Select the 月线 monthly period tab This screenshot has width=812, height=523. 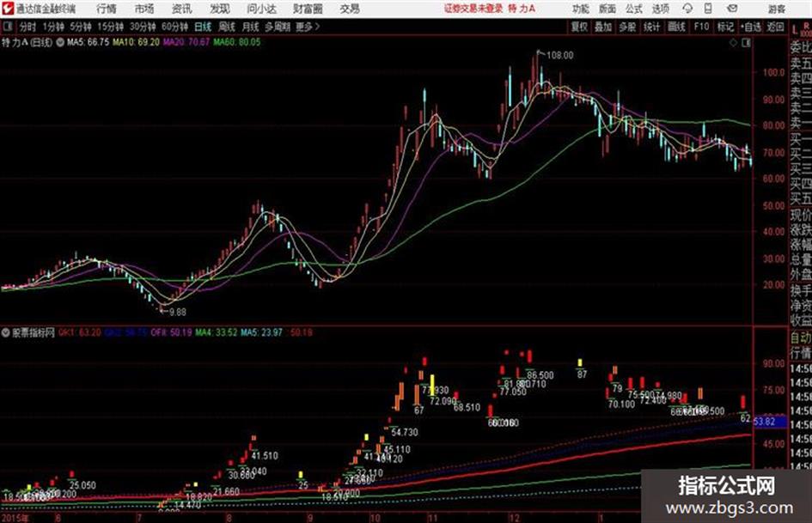[251, 27]
